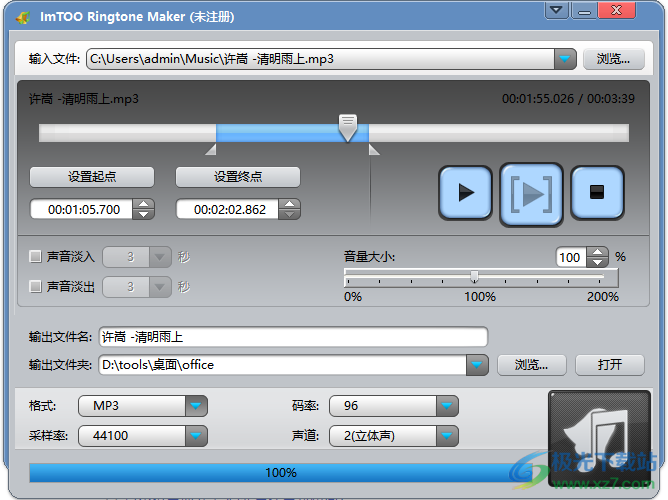Click 设置起点 set start point button
This screenshot has width=668, height=500.
[x=92, y=177]
